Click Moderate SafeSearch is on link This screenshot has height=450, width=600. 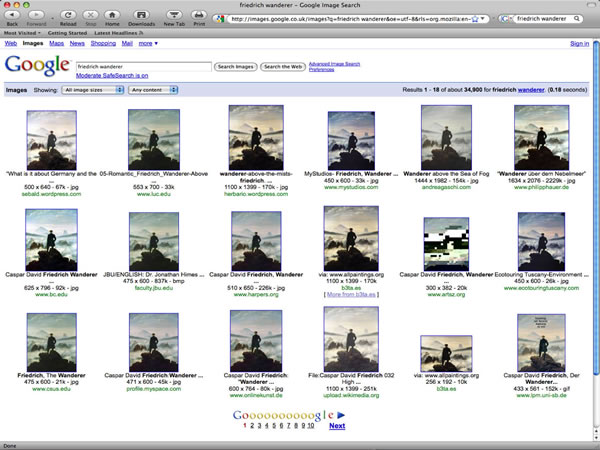click(112, 76)
